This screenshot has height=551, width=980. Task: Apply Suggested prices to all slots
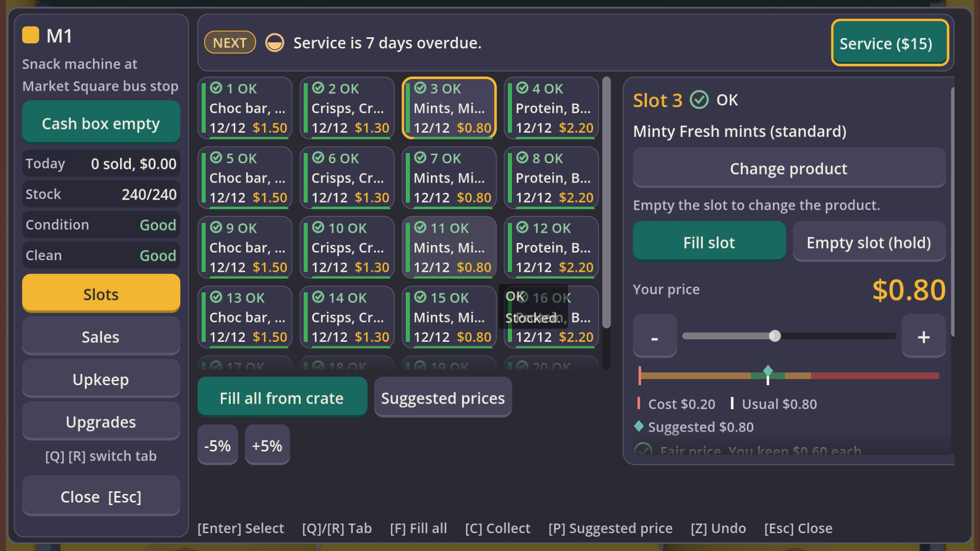tap(443, 397)
